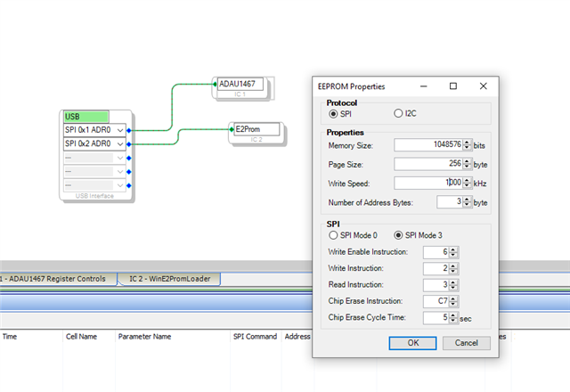The height and width of the screenshot is (392, 570).
Task: Adjust Read Instruction spinner arrows
Action: [x=453, y=285]
